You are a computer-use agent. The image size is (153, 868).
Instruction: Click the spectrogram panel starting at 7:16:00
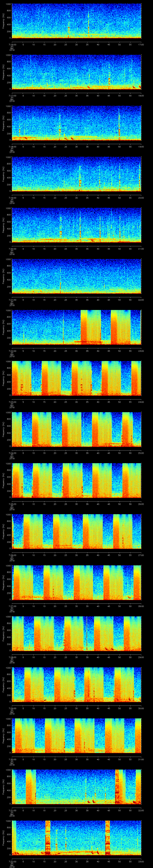[76, 21]
